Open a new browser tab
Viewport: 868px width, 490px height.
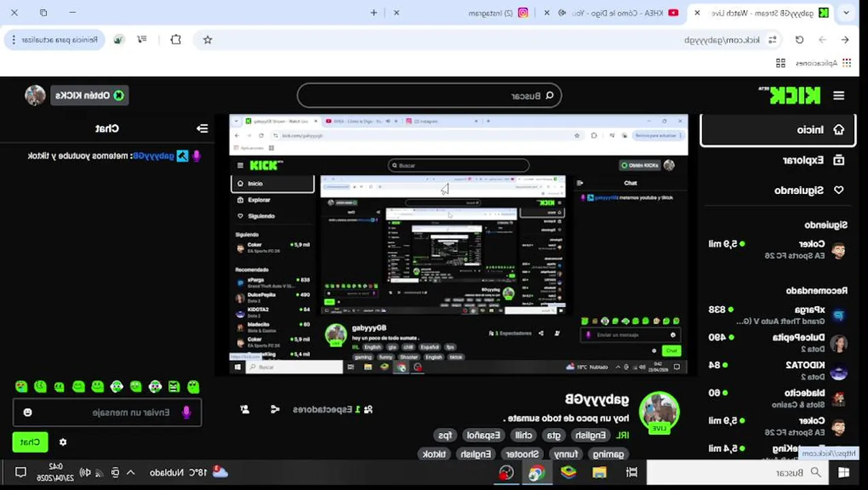click(374, 12)
